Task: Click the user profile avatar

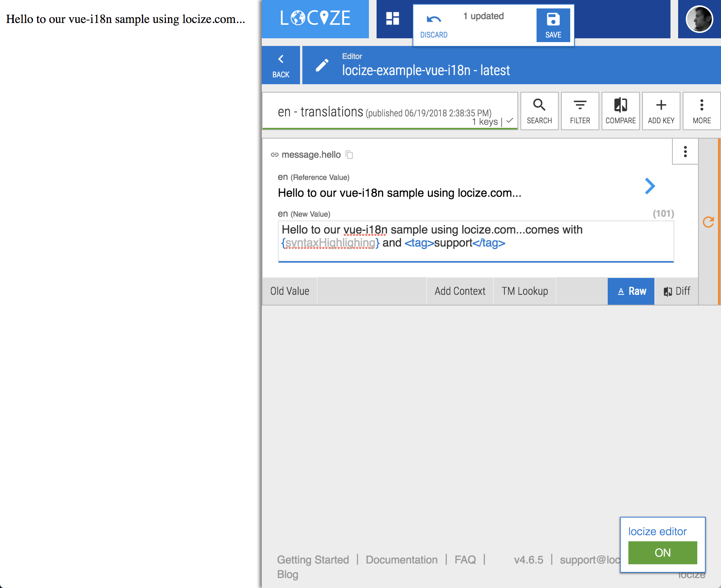Action: pyautogui.click(x=699, y=19)
